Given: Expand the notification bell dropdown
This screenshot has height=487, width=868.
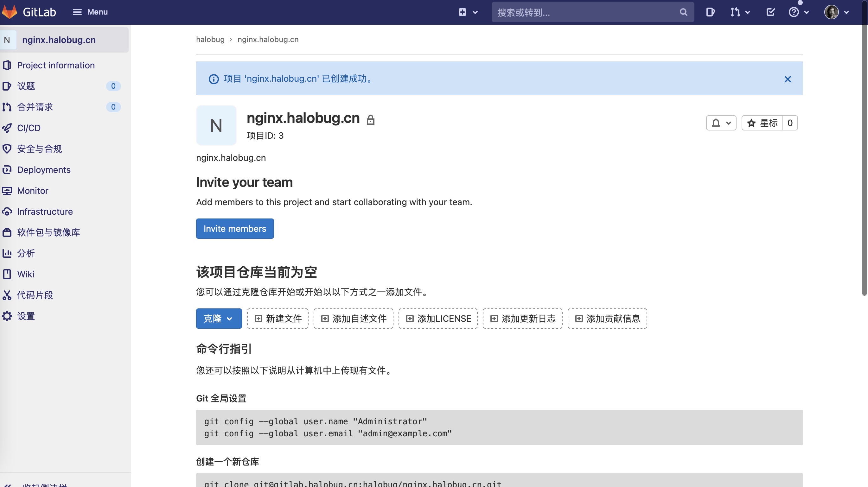Looking at the screenshot, I should click(x=720, y=123).
